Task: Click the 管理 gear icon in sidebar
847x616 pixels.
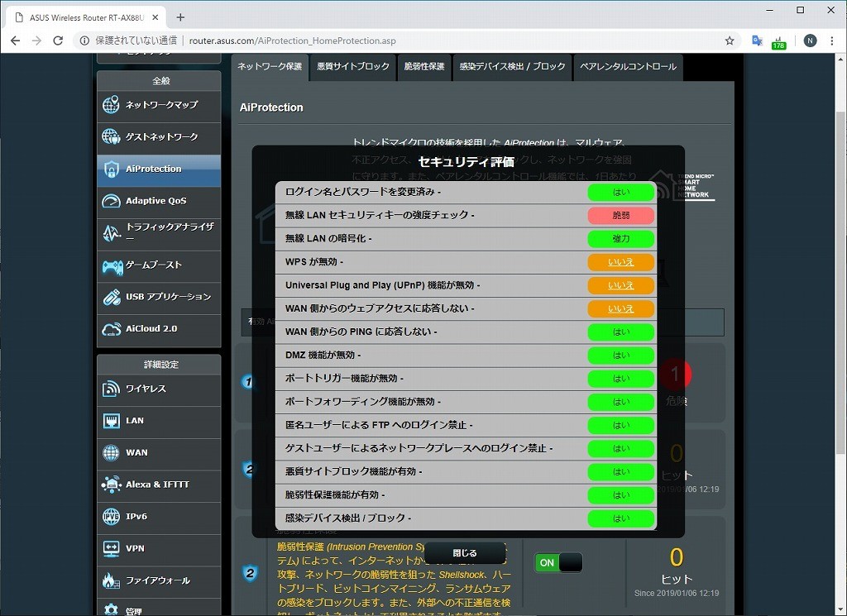Action: pos(111,609)
